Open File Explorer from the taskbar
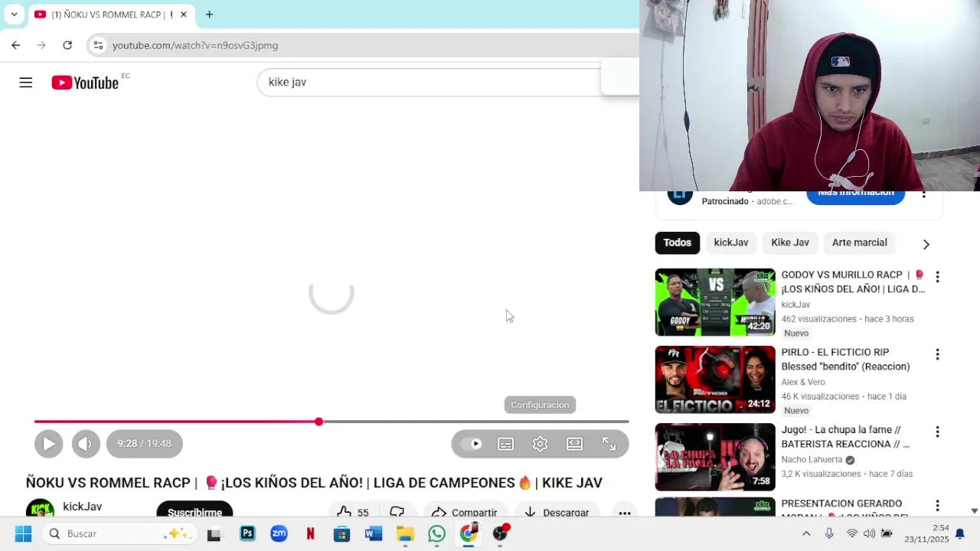Image resolution: width=980 pixels, height=551 pixels. 405,533
